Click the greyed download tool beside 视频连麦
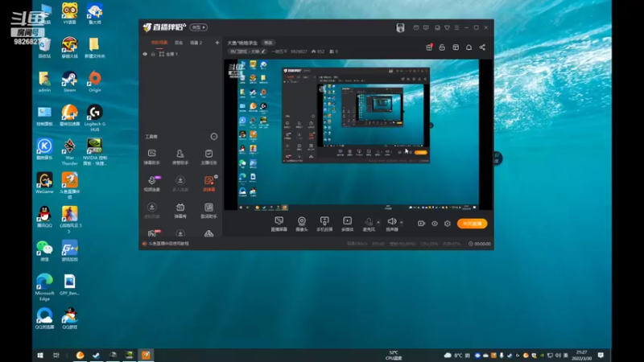The width and height of the screenshot is (644, 362). (x=180, y=183)
